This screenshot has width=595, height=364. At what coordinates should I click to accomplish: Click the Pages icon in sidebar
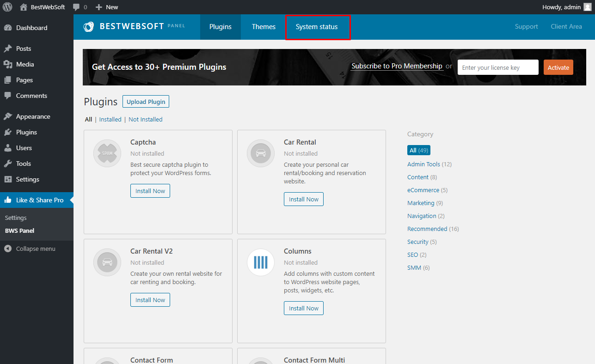click(8, 80)
